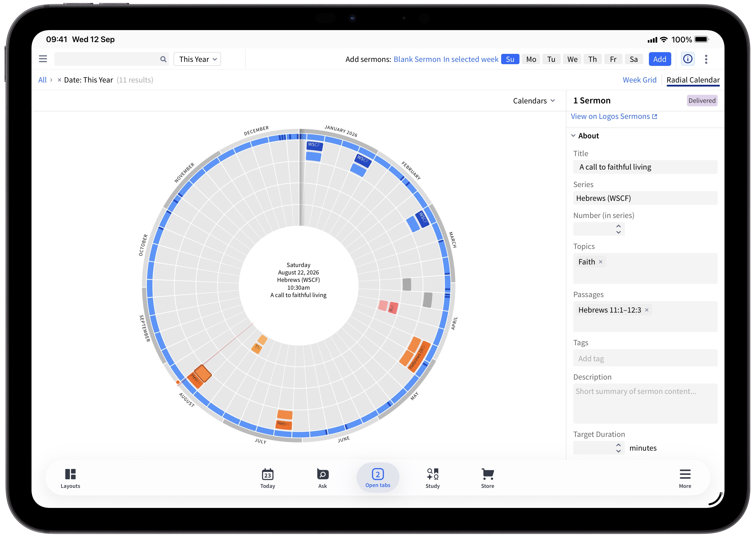Toggle Wednesday day button
The image size is (756, 538).
click(x=572, y=59)
